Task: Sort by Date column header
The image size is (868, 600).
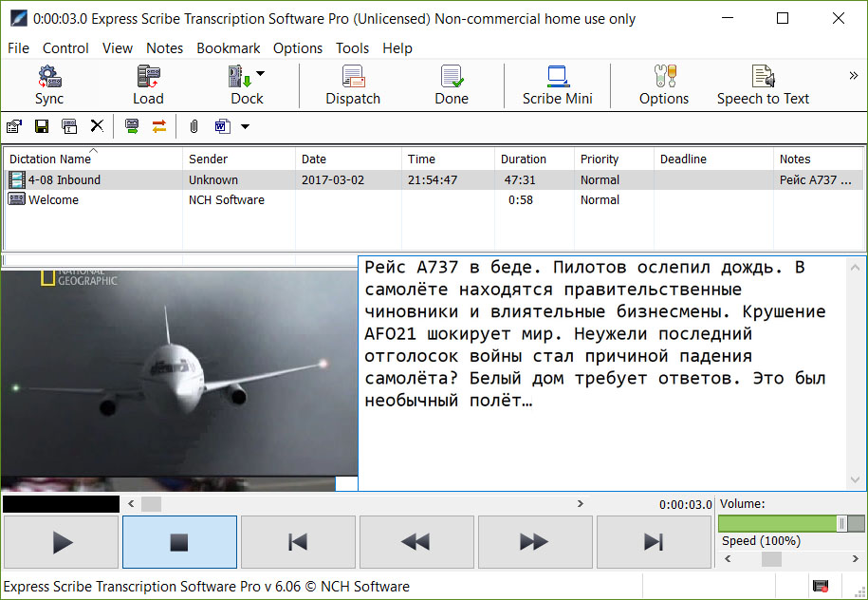Action: (x=349, y=159)
